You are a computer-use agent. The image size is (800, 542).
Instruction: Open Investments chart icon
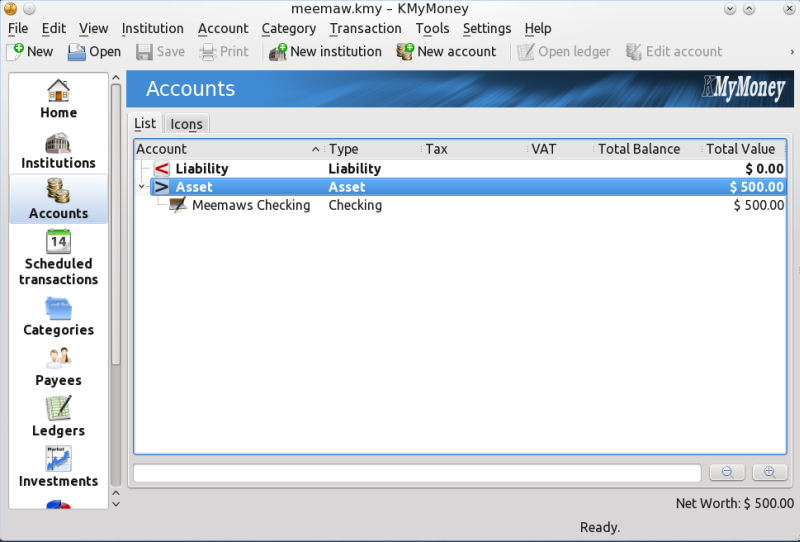point(58,458)
